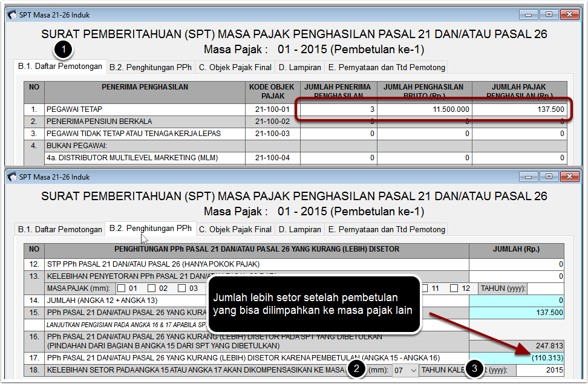588x384 pixels.
Task: Minimize the window showing the Penghitungan PPh table
Action: point(529,177)
